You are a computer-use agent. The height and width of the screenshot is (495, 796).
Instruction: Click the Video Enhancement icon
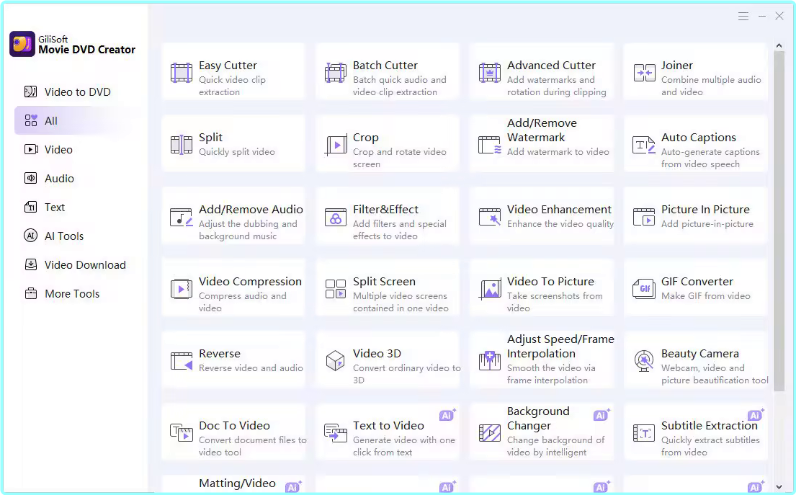489,217
